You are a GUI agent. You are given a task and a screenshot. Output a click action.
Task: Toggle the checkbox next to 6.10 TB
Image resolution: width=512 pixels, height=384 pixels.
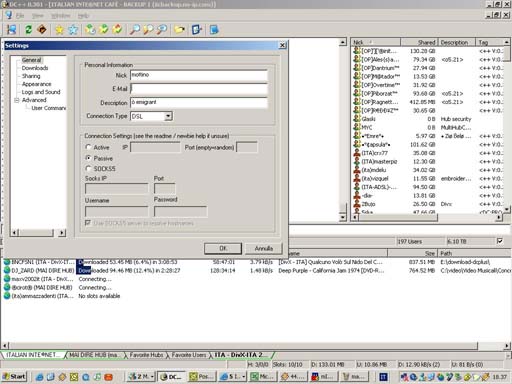pos(500,241)
